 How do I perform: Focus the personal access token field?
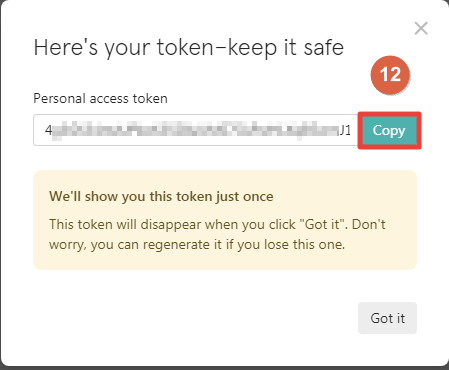coord(196,130)
